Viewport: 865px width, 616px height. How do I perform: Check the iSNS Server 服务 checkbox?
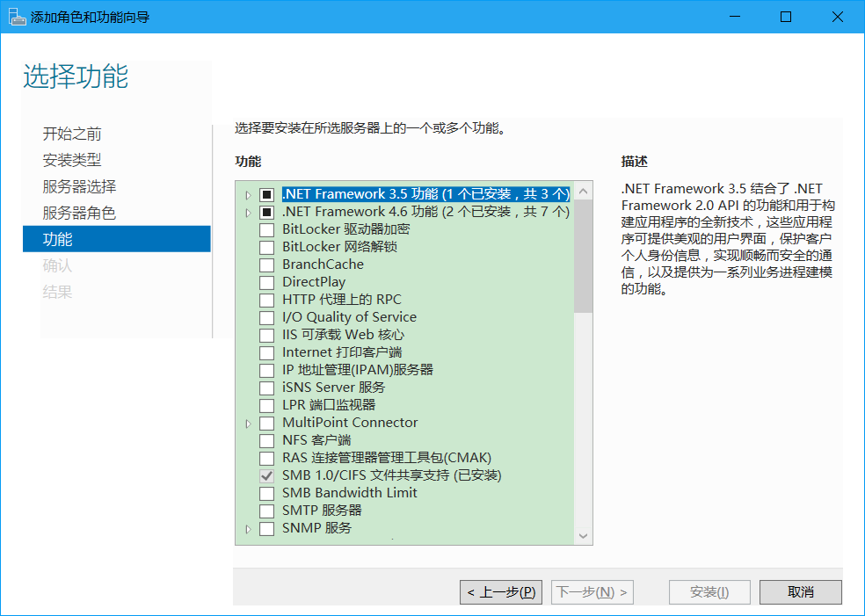point(267,388)
